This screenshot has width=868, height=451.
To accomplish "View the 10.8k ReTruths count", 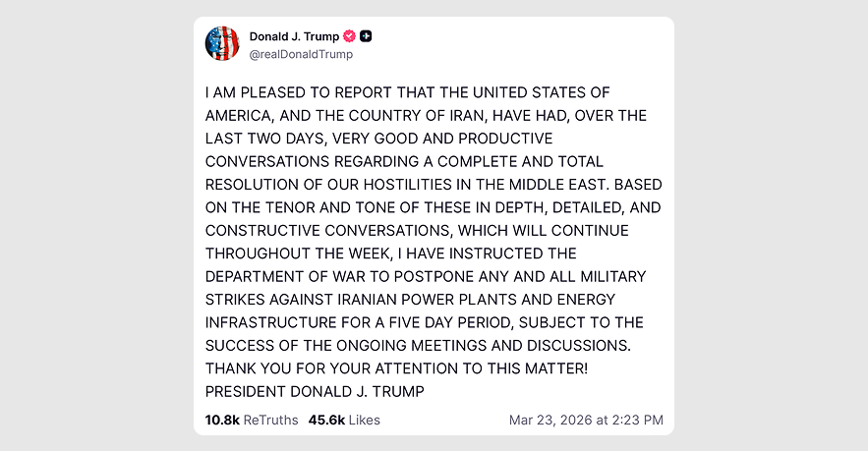I will point(251,420).
